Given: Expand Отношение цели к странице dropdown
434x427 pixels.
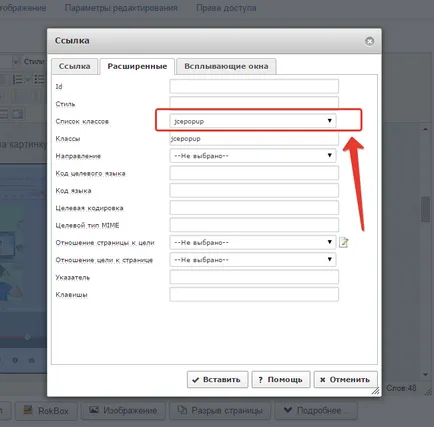Looking at the screenshot, I should click(253, 260).
